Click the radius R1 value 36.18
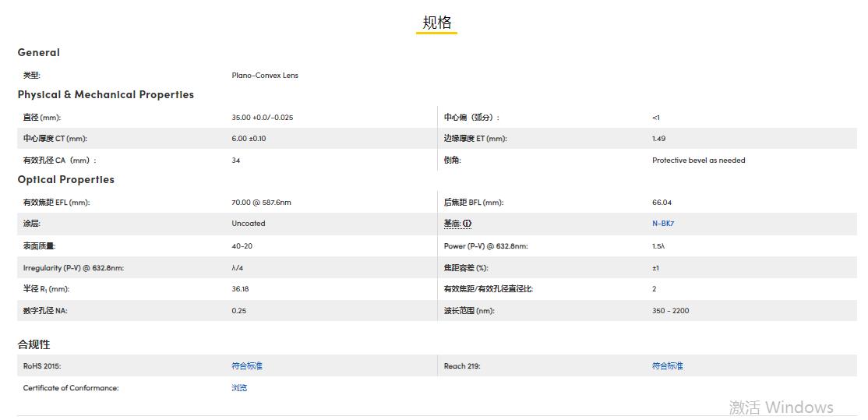 240,289
